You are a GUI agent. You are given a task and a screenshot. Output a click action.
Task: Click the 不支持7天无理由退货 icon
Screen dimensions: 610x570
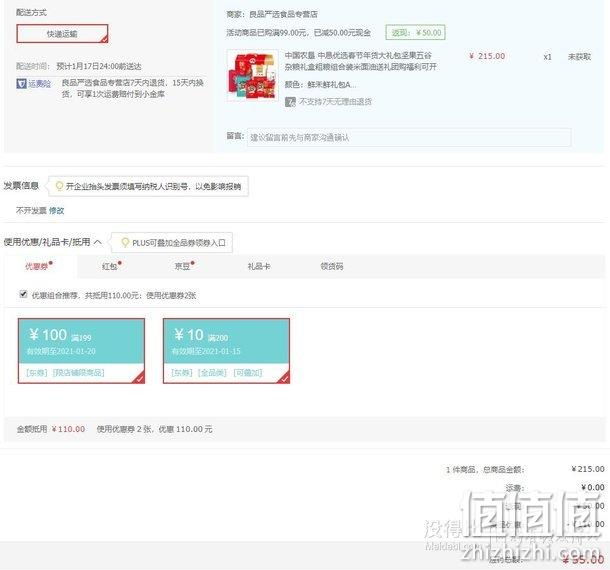tap(290, 102)
